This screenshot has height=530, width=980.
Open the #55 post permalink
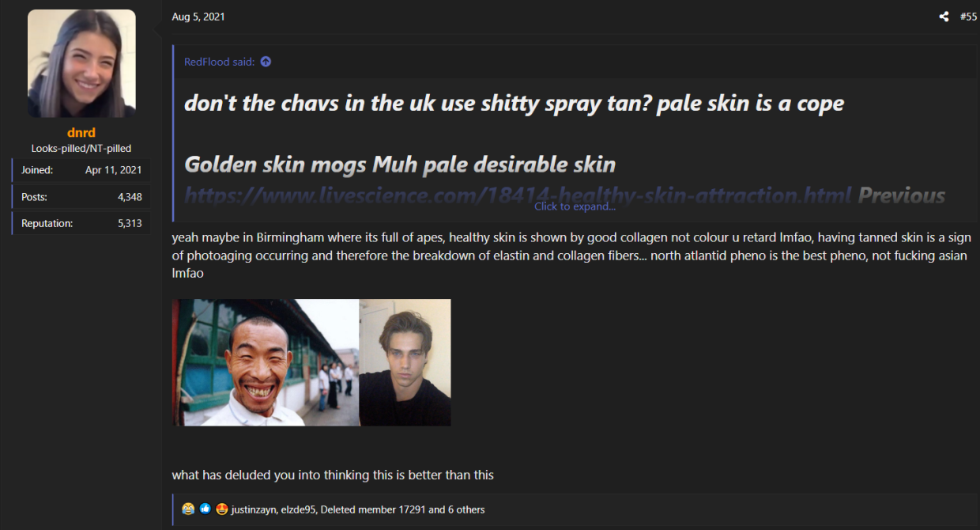[x=968, y=17]
